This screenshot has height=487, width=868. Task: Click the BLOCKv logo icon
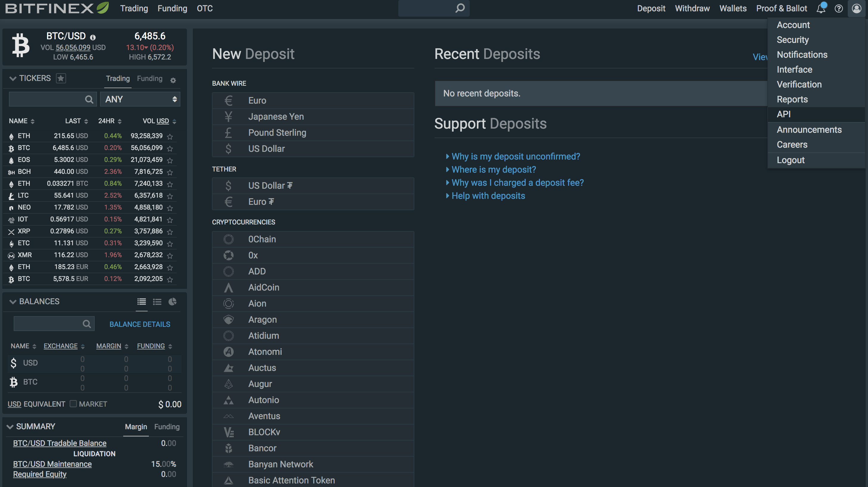tap(228, 432)
